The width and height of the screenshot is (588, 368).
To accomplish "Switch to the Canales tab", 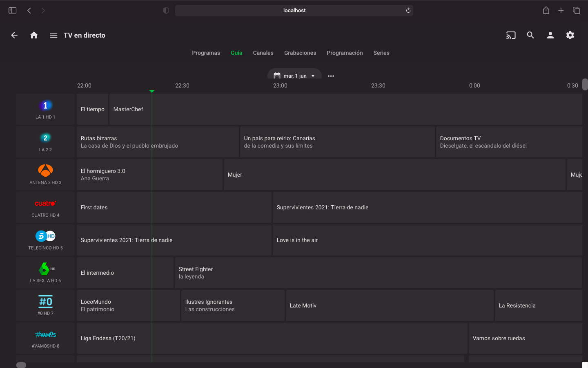I will click(263, 53).
